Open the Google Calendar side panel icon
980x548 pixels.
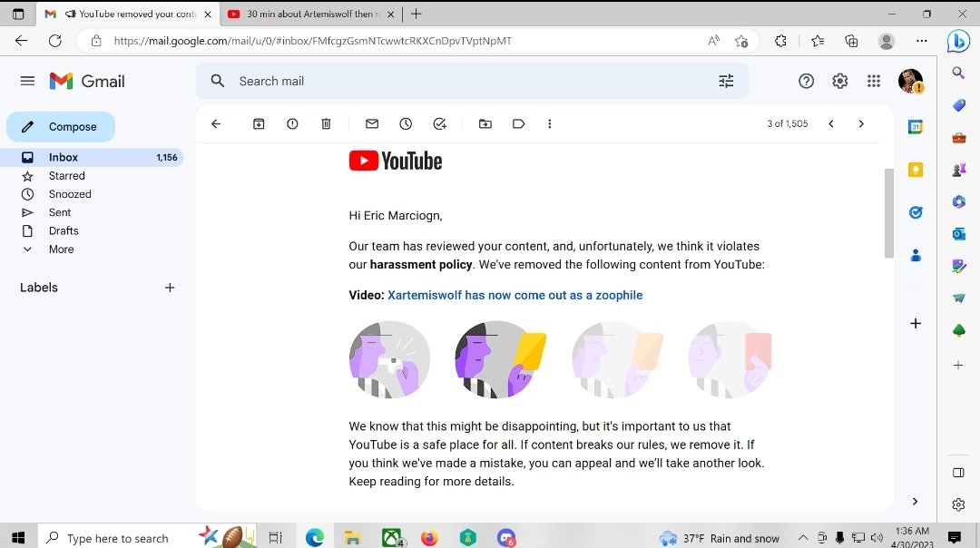coord(916,127)
